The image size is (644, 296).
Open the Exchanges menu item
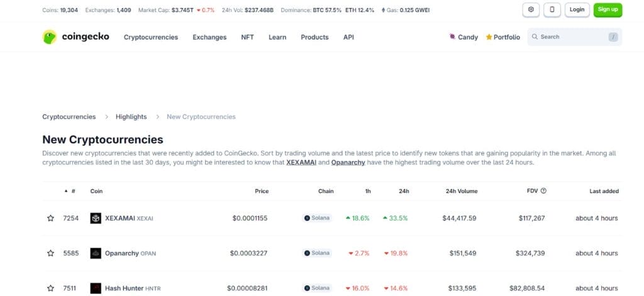[209, 37]
